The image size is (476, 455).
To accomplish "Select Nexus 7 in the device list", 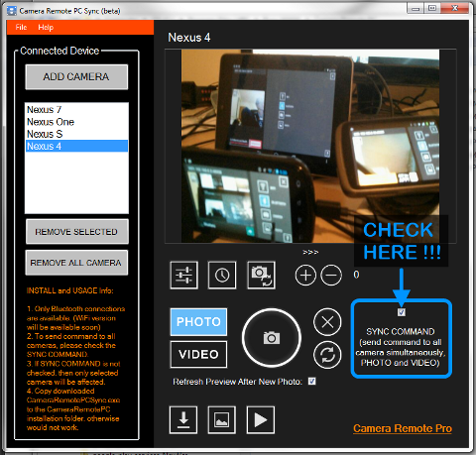I will click(76, 109).
